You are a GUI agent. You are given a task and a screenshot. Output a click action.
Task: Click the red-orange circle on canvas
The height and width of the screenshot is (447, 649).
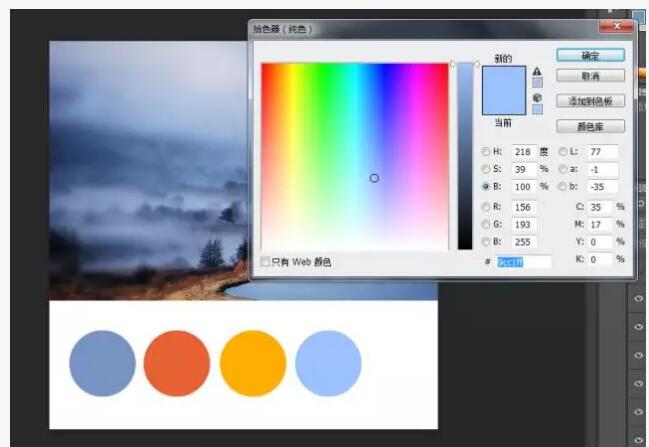click(x=177, y=363)
